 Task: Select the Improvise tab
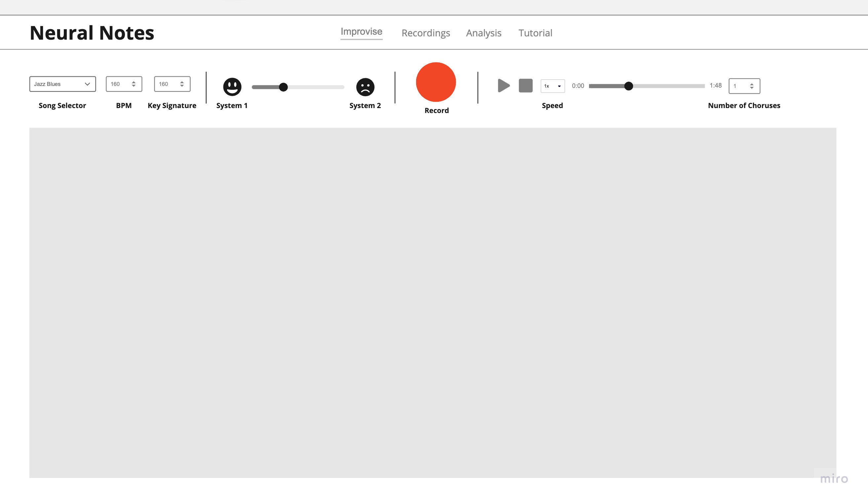361,32
